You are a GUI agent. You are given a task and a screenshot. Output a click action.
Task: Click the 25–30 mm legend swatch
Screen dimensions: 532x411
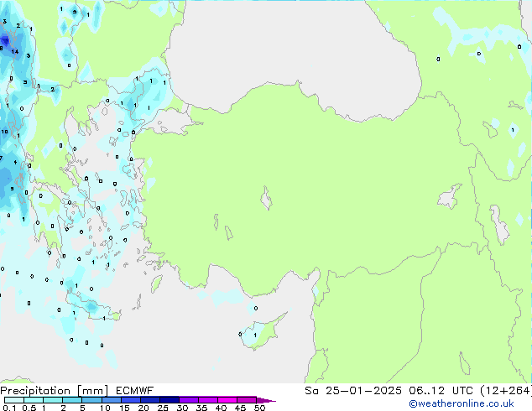170,400
